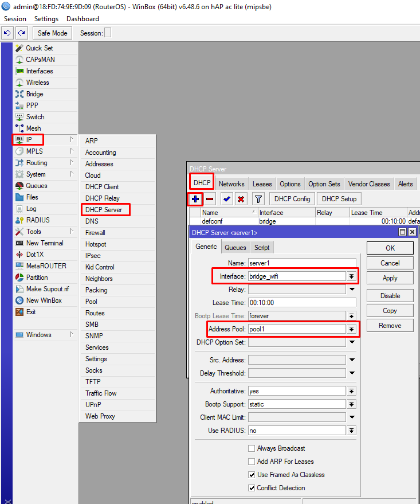The width and height of the screenshot is (420, 504).
Task: Select the defconf row in DHCP list
Action: pyautogui.click(x=304, y=221)
